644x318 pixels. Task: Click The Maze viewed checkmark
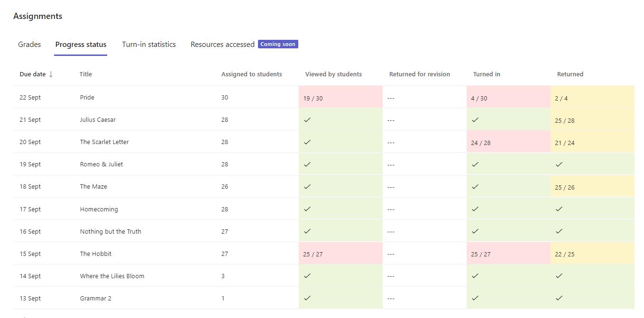[307, 187]
